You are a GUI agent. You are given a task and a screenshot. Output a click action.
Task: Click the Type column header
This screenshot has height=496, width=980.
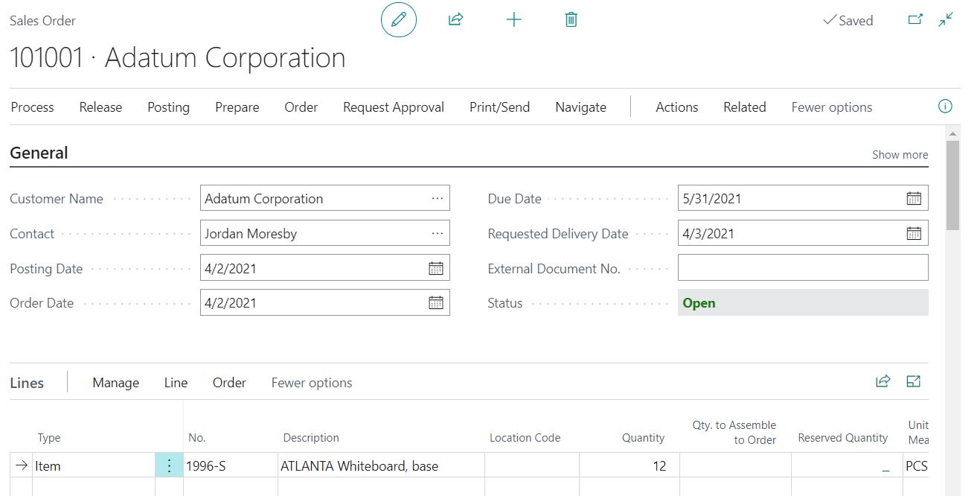tap(49, 438)
